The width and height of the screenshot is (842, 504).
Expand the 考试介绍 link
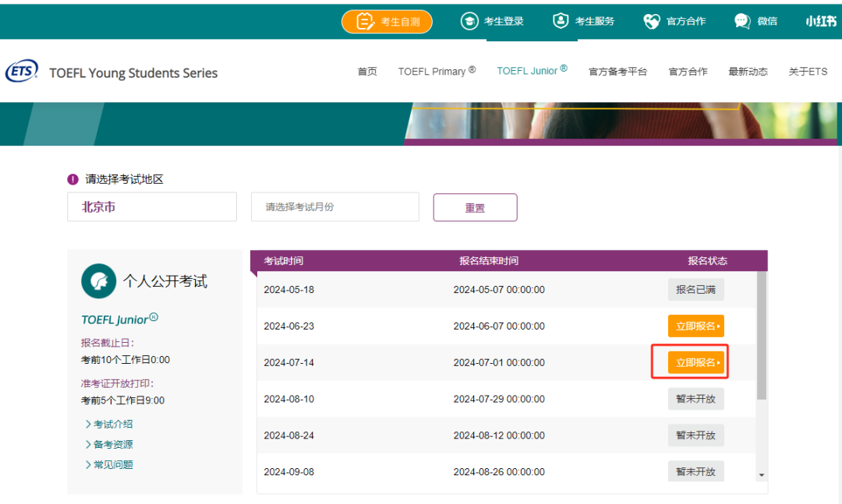point(109,424)
